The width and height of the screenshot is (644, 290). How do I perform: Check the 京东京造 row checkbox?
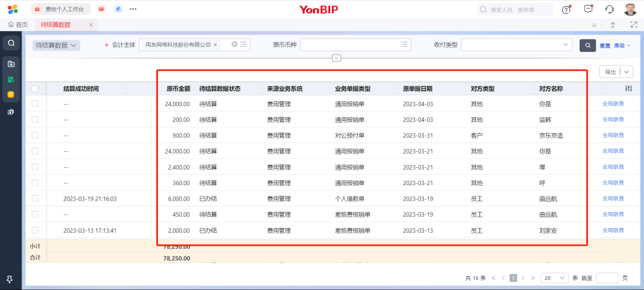pyautogui.click(x=35, y=135)
